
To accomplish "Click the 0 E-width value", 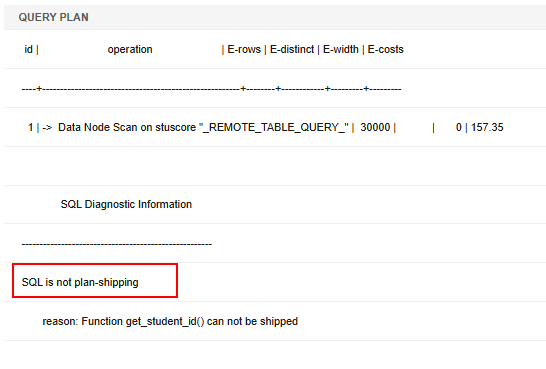I will 459,127.
